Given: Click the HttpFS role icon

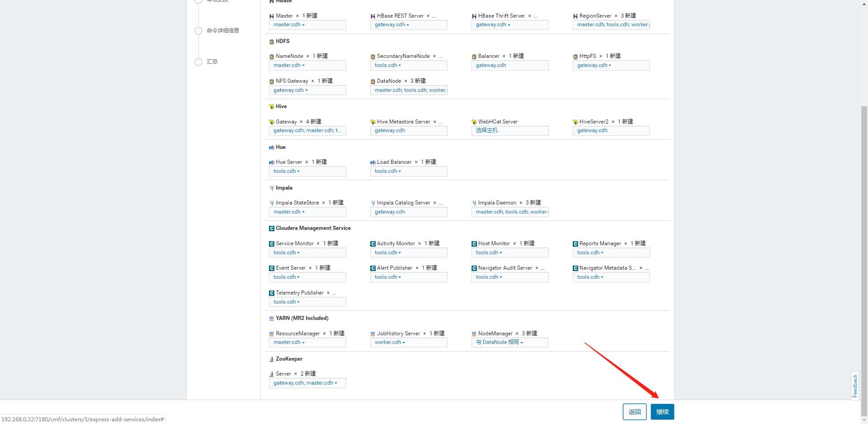Looking at the screenshot, I should (x=576, y=57).
